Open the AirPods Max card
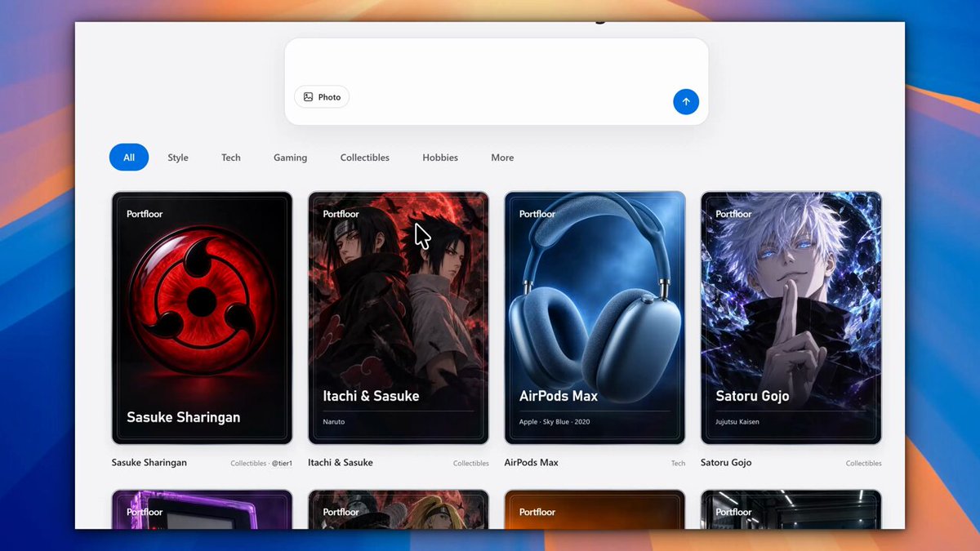 point(595,318)
